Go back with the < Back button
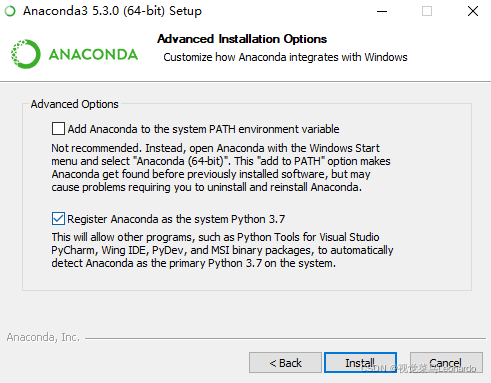The width and height of the screenshot is (491, 383). (x=285, y=362)
